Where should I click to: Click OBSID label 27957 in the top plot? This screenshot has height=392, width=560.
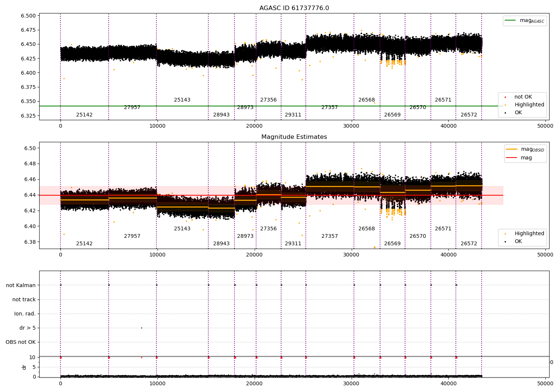(132, 108)
